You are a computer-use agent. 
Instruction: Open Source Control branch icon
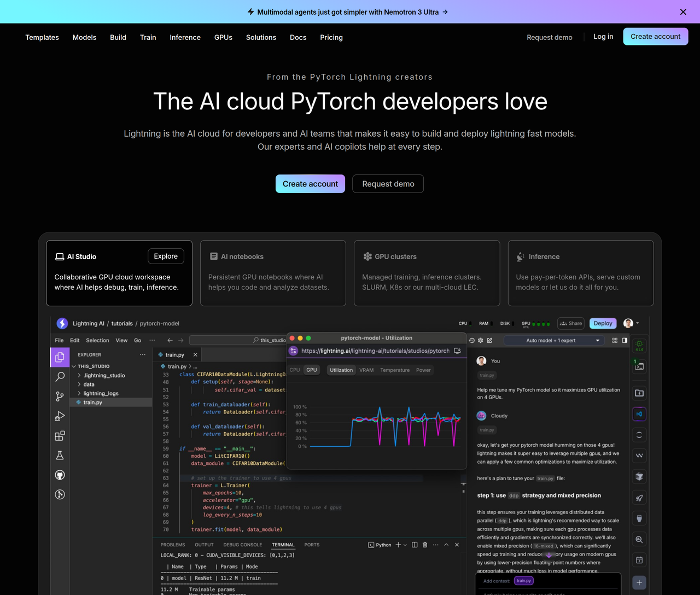coord(60,396)
